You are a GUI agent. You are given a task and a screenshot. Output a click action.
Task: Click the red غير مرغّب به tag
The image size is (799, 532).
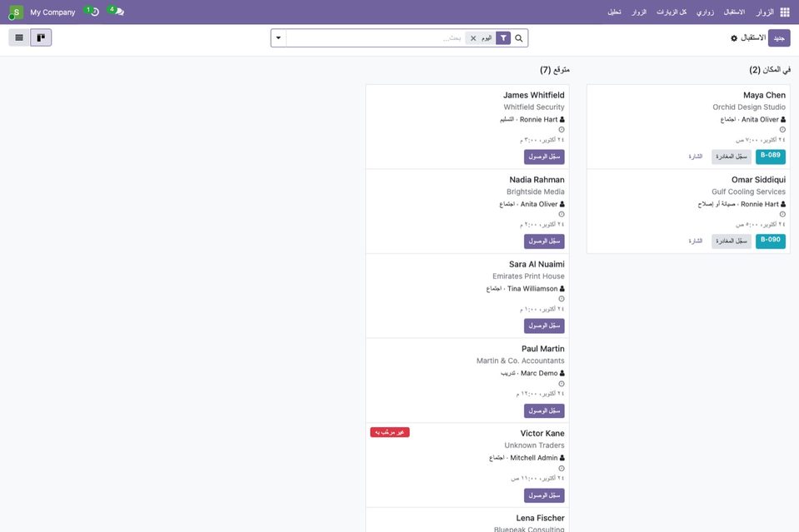390,432
